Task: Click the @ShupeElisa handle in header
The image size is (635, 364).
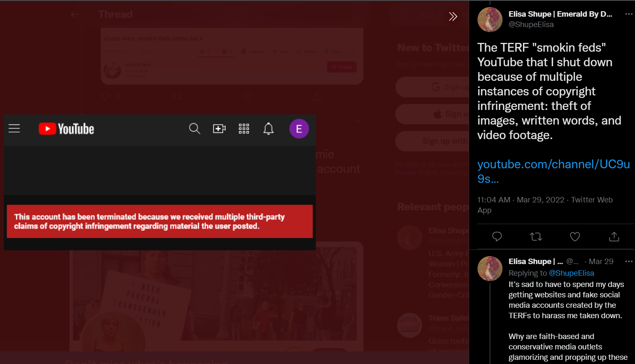Action: pos(531,25)
